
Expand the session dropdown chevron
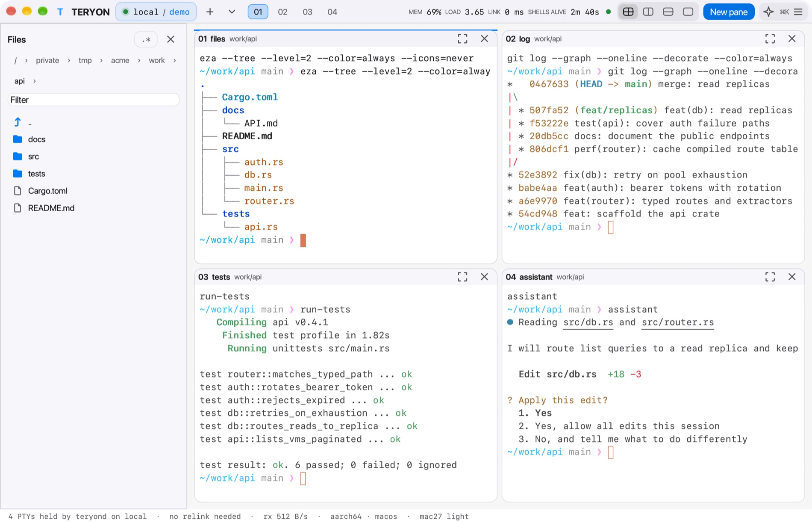tap(232, 12)
